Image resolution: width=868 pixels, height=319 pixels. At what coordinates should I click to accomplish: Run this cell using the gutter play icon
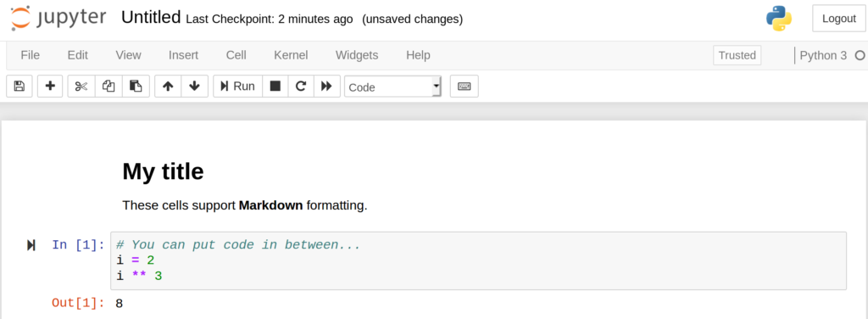pyautogui.click(x=31, y=245)
